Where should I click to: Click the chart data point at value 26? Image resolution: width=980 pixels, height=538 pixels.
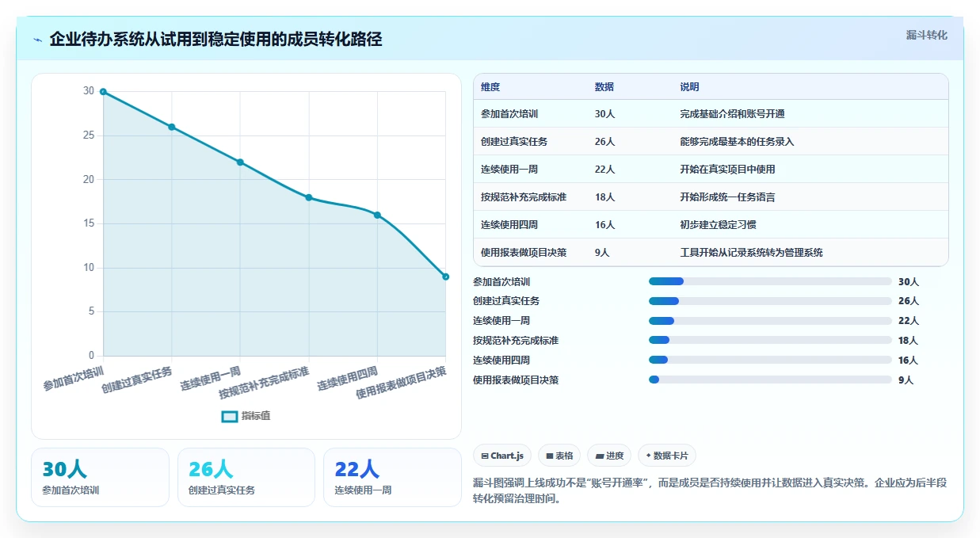(172, 127)
